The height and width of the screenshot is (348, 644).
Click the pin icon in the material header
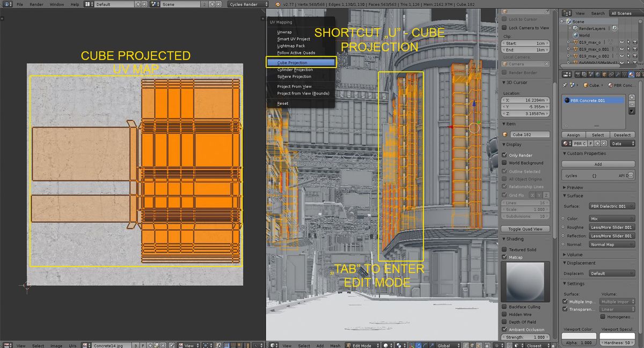pos(565,85)
